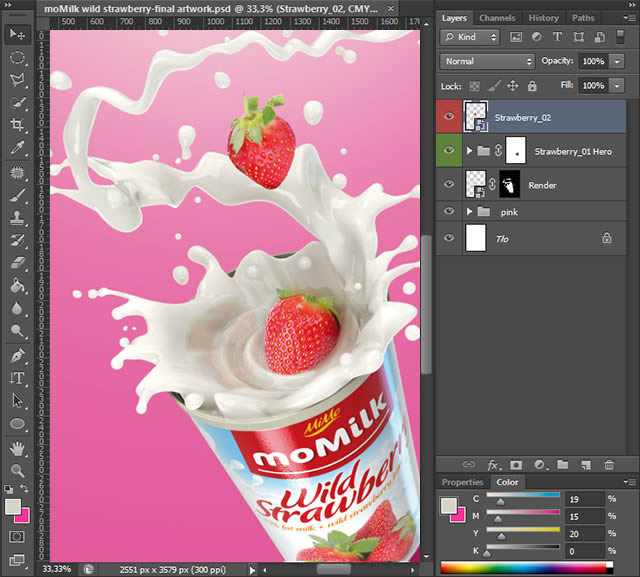Select the Move tool
This screenshot has width=640, height=577.
pos(17,34)
